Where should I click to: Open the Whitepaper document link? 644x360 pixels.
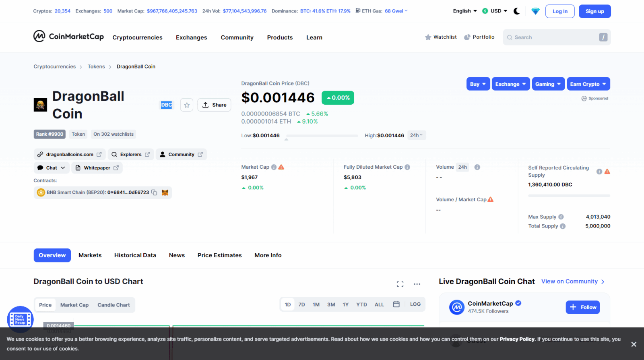[97, 168]
